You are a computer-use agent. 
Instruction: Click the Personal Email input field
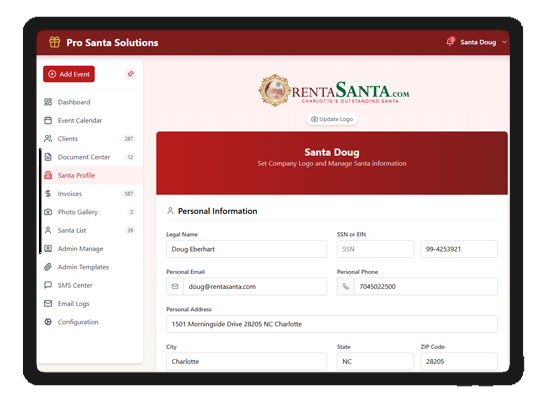(255, 286)
